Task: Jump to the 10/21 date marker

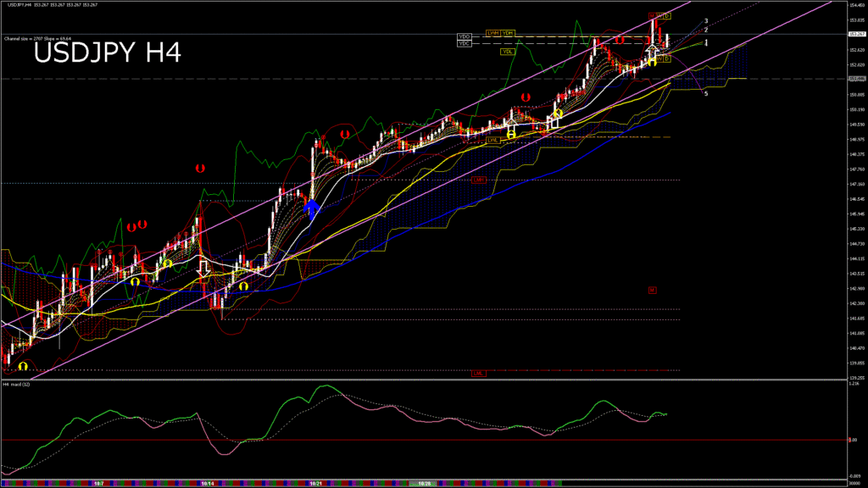Action: click(x=315, y=483)
